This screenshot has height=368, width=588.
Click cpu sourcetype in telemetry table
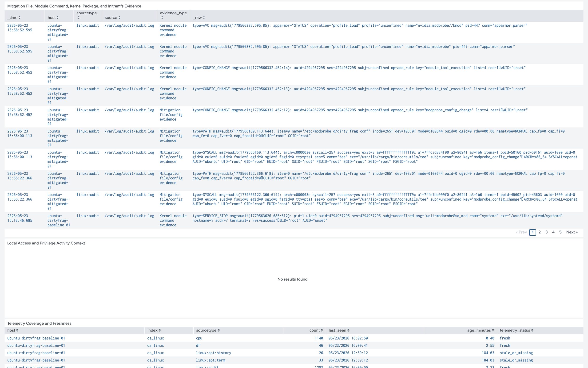(199, 338)
